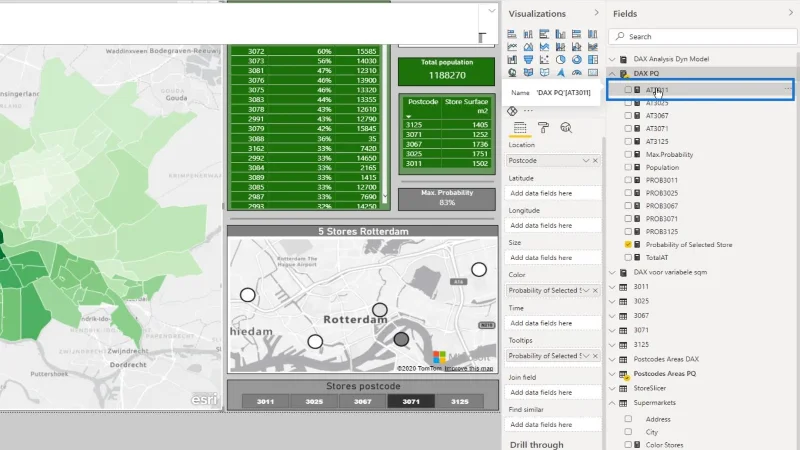Screen dimensions: 800x450
Task: Check the Max.Probability checkbox
Action: [x=628, y=154]
